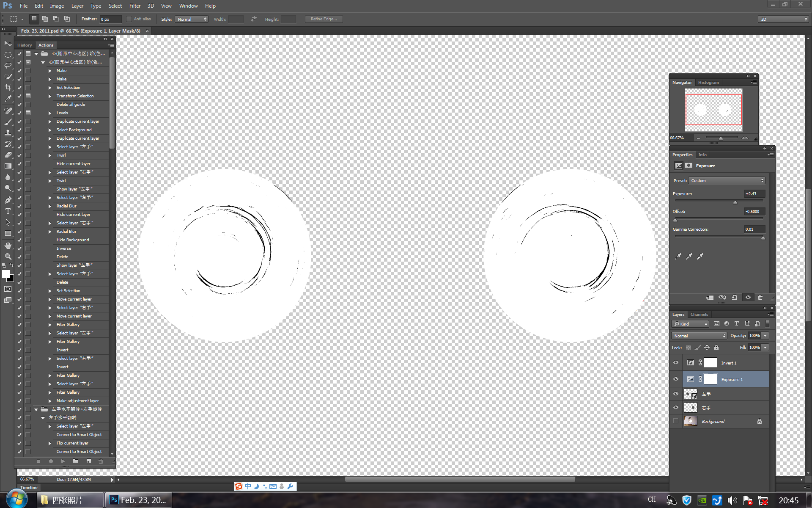Show the Background layer via visibility box
The image size is (812, 508).
pyautogui.click(x=676, y=421)
